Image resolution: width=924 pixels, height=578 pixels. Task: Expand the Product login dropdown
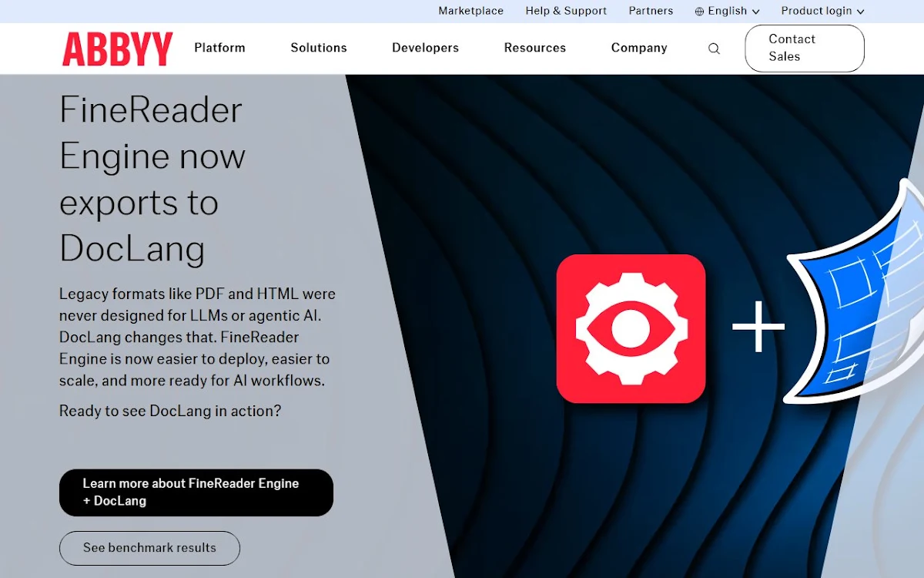822,11
